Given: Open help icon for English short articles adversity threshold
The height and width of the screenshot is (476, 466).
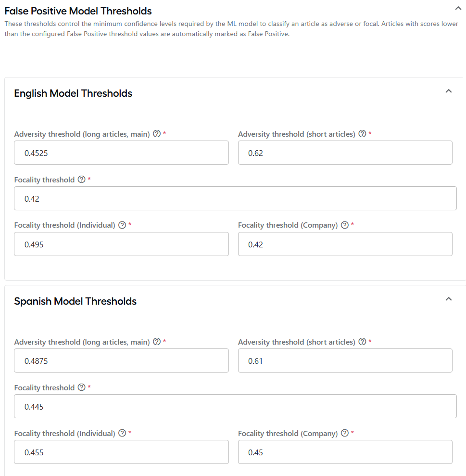Looking at the screenshot, I should tap(362, 134).
